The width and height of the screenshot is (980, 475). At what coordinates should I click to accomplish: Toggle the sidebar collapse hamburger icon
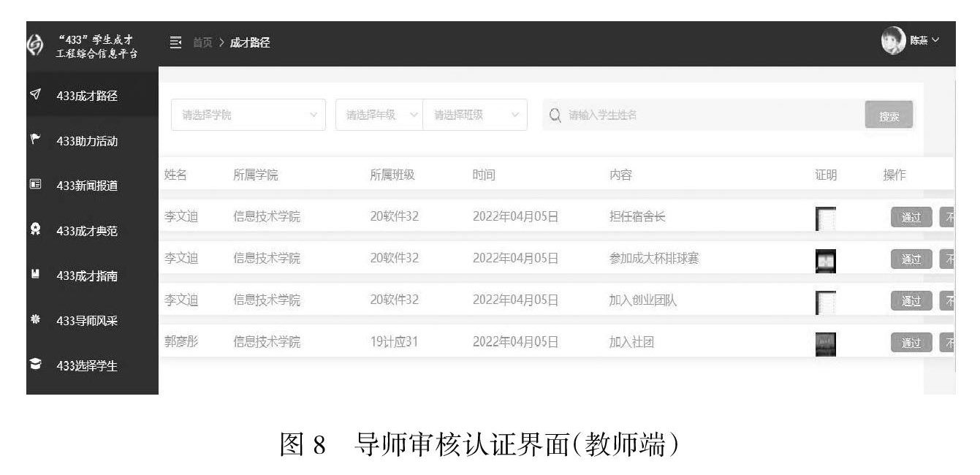tap(175, 42)
